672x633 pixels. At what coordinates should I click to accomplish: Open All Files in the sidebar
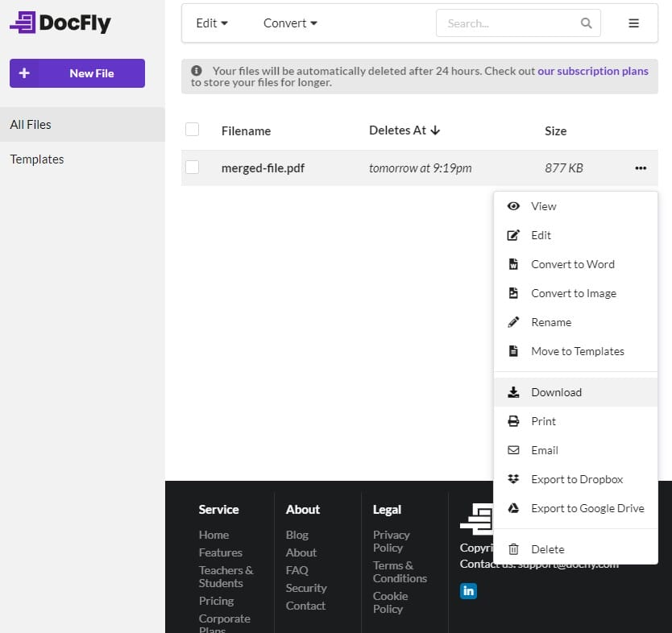pyautogui.click(x=82, y=124)
